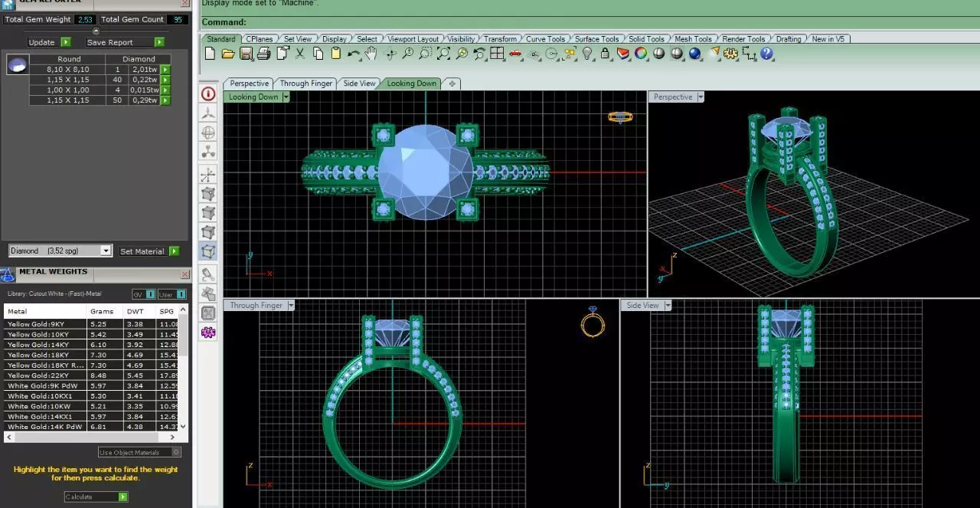The image size is (980, 508).
Task: Click the Update button in Gem Reporter
Action: click(x=49, y=42)
